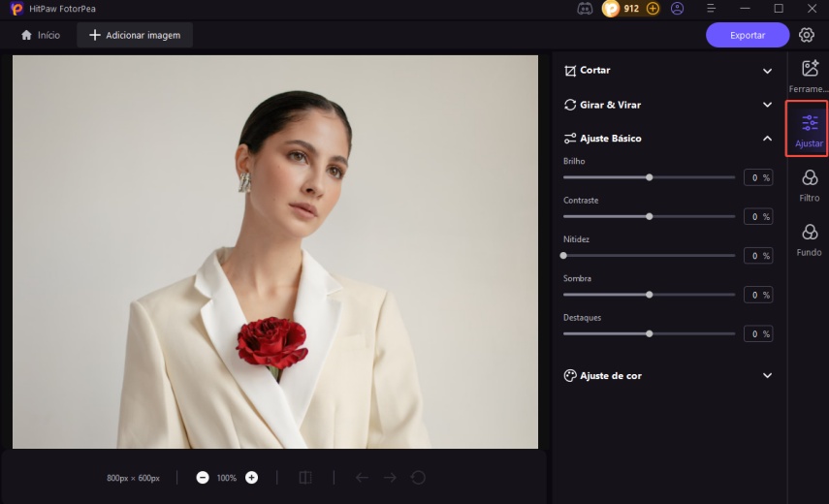Click the Sombra slider handle
829x504 pixels.
(650, 295)
